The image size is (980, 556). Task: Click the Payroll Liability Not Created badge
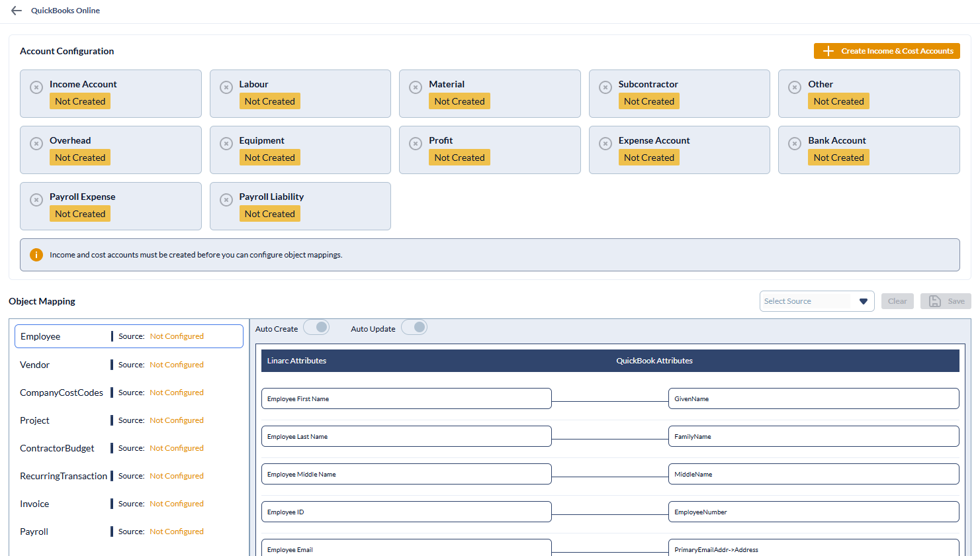pos(270,214)
